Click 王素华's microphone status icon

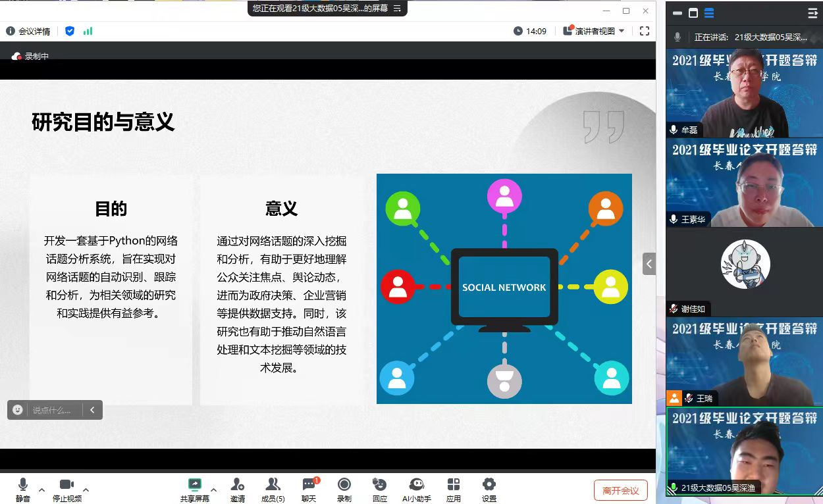point(674,219)
